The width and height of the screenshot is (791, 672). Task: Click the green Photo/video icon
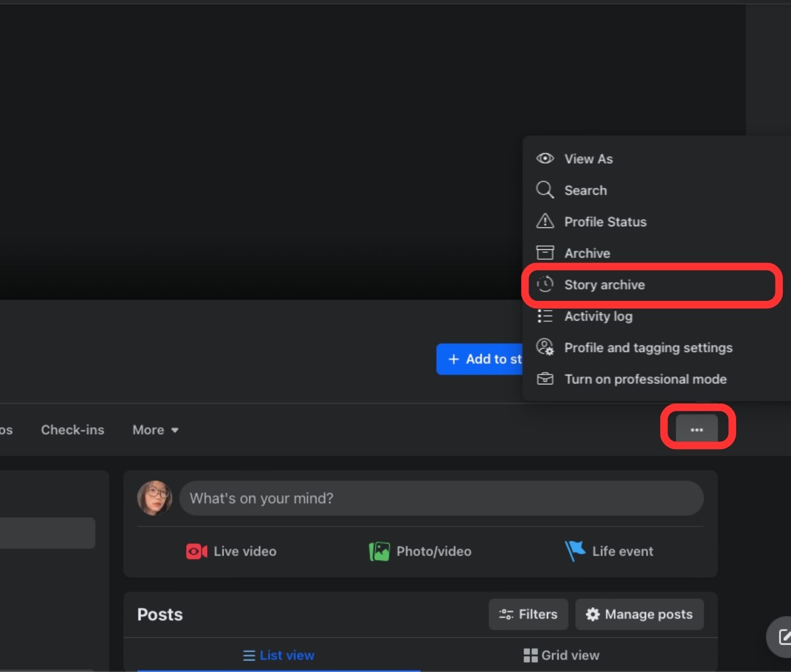[379, 551]
